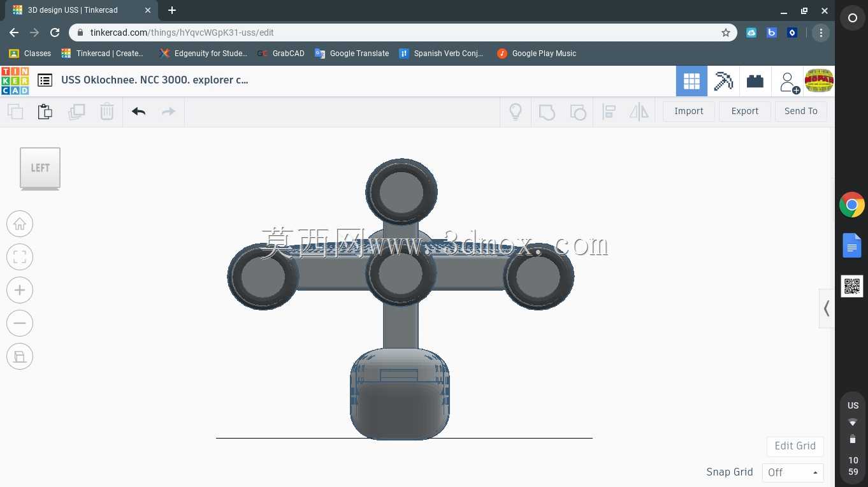Click the Ungroup shapes icon
868x487 pixels.
578,112
